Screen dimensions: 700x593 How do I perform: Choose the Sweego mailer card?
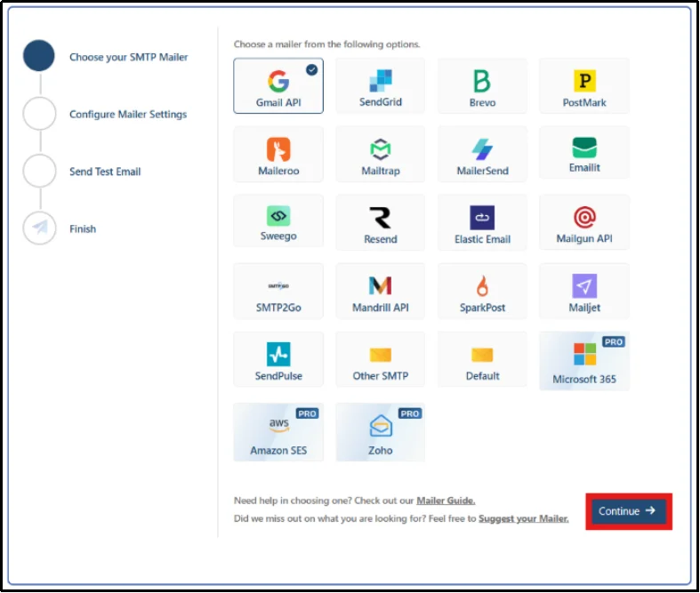[x=278, y=220]
